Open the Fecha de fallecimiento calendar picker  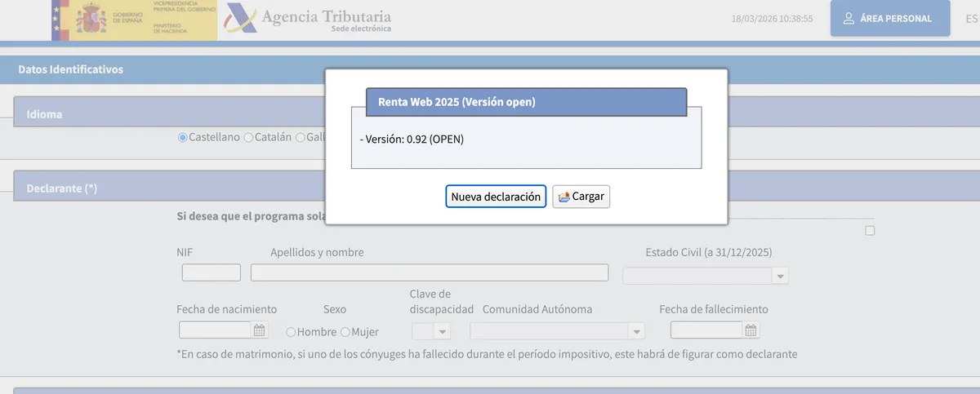pyautogui.click(x=751, y=330)
